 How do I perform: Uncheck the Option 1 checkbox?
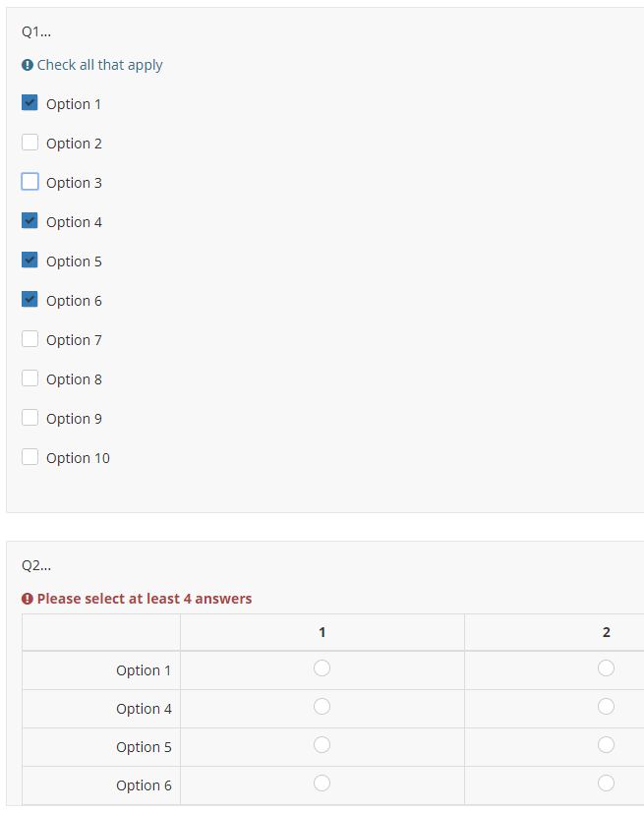29,103
